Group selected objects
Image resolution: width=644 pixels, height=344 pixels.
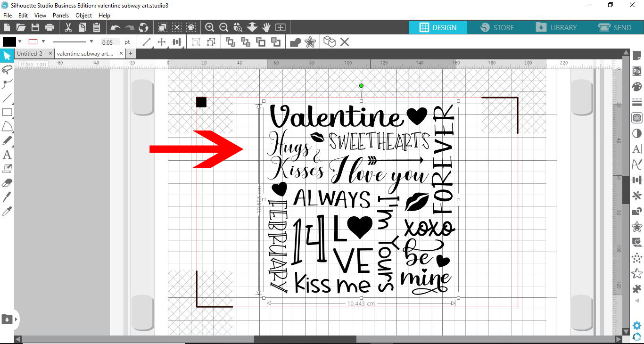[196, 42]
